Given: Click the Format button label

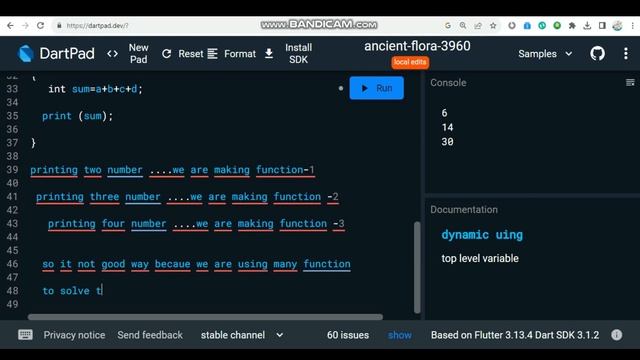Looking at the screenshot, I should point(240,54).
